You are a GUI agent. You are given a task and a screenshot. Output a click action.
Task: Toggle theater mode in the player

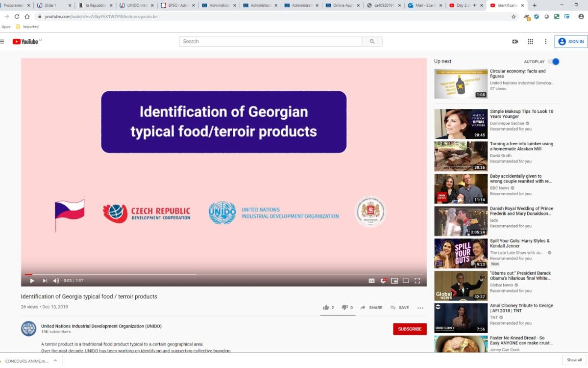[x=406, y=281]
